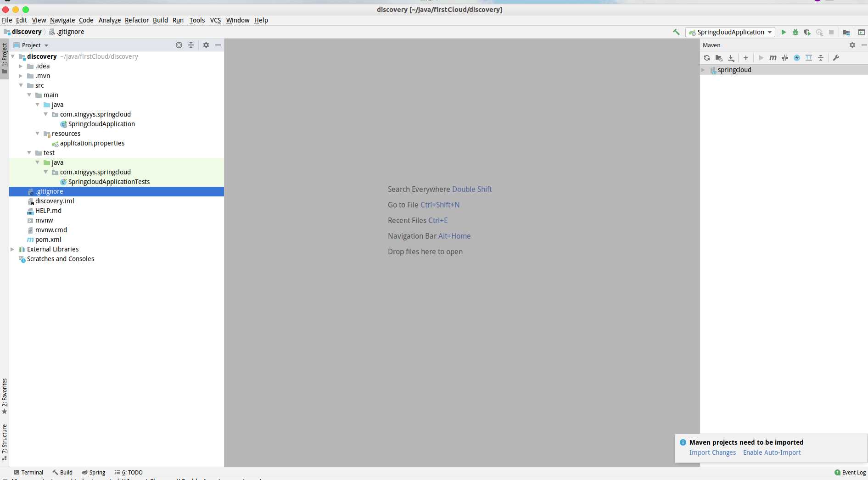
Task: Open Project Structure from main toolbar
Action: (x=846, y=32)
